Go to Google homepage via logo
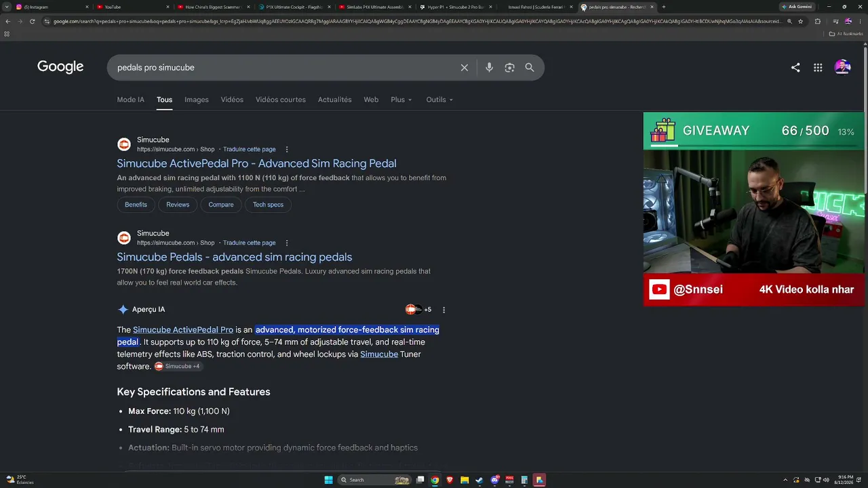Image resolution: width=868 pixels, height=488 pixels. click(60, 67)
